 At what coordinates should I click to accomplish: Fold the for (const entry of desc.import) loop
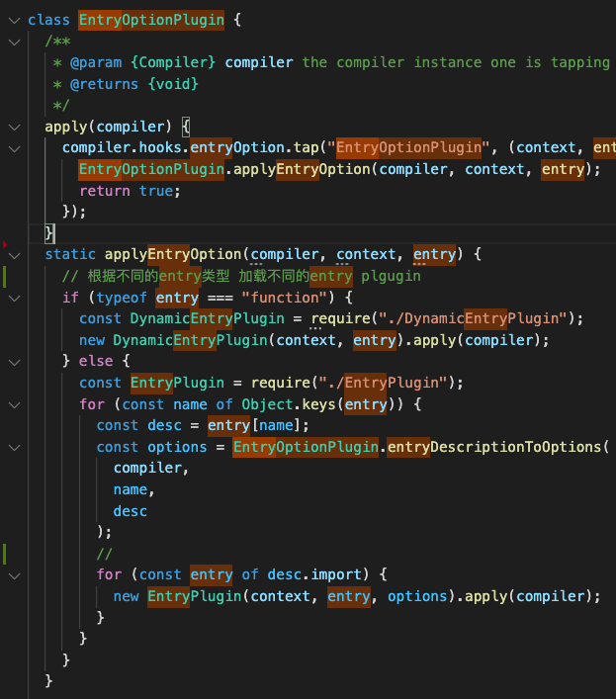14,576
